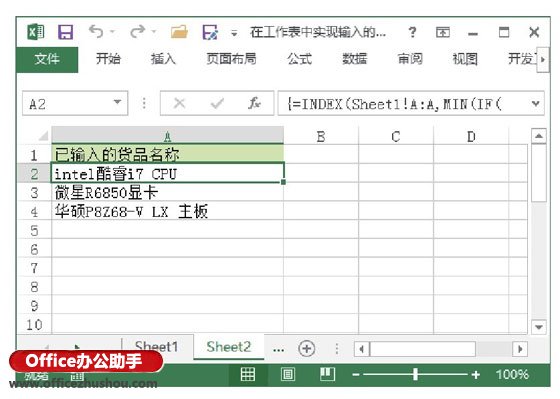Select cell intel酷睿i7 CPU
The height and width of the screenshot is (399, 560).
click(x=168, y=173)
